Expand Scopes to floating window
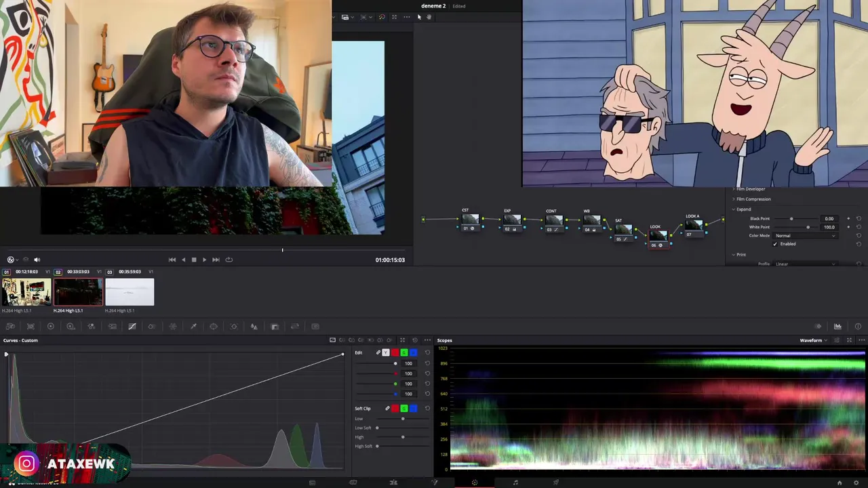The height and width of the screenshot is (488, 868). coord(849,340)
